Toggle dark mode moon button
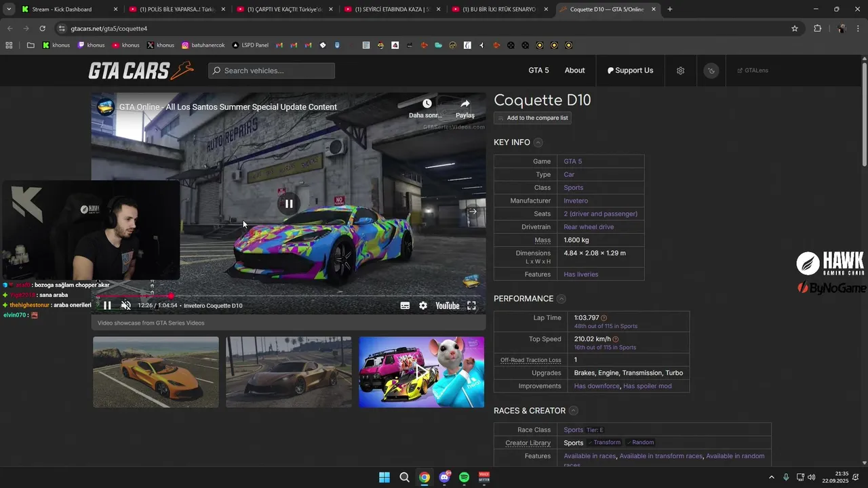The image size is (868, 488). pos(711,70)
